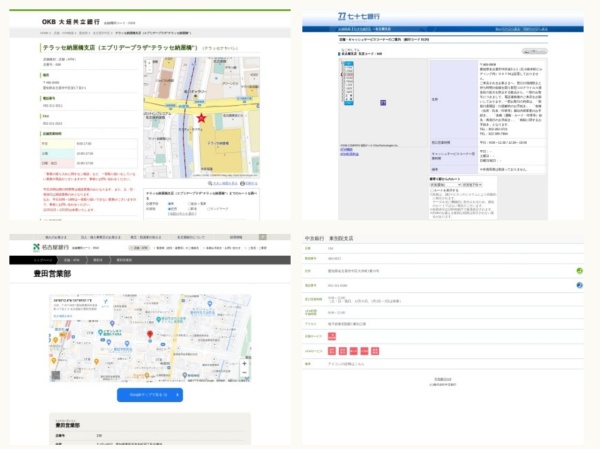
Task: Click the 名古屋銀行 logo
Action: [51, 248]
